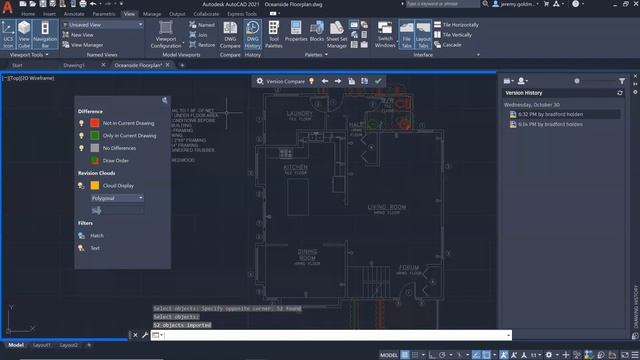The image size is (640, 360).
Task: Adjust the revision cloud size slider
Action: coord(117,211)
